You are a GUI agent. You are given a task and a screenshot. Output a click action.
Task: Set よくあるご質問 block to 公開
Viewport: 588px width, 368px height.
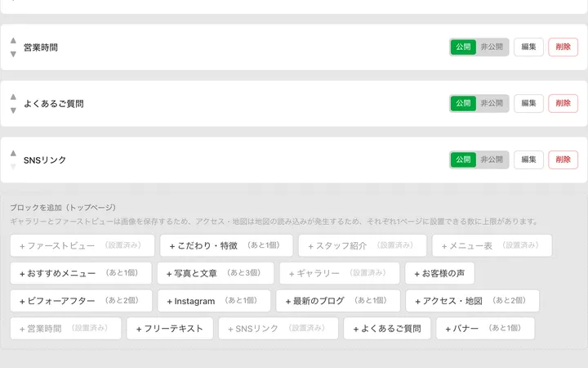tap(463, 103)
